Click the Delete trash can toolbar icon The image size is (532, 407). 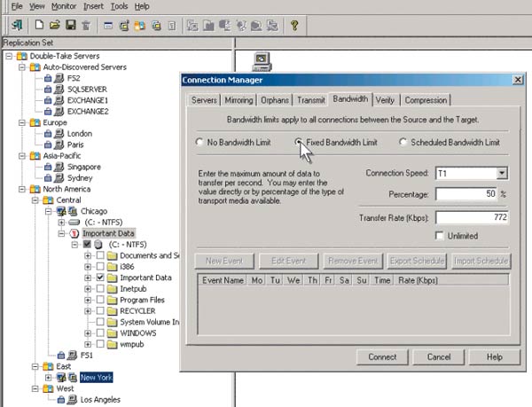click(85, 25)
